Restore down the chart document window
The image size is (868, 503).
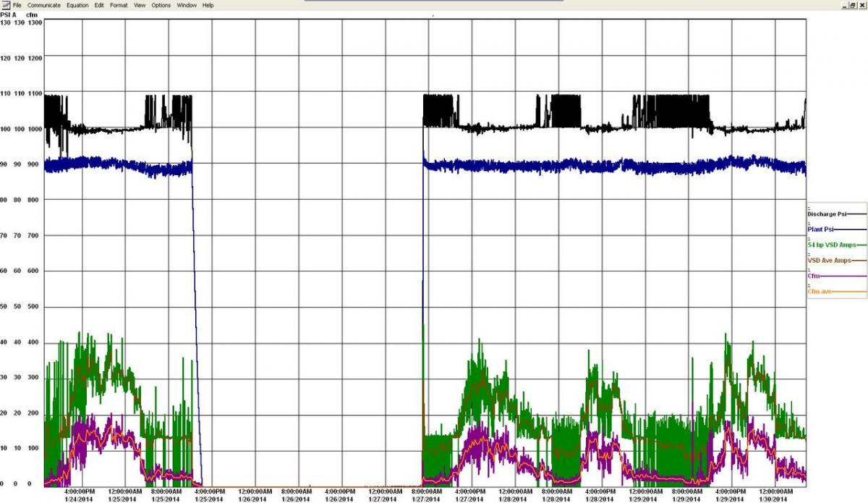pyautogui.click(x=853, y=5)
